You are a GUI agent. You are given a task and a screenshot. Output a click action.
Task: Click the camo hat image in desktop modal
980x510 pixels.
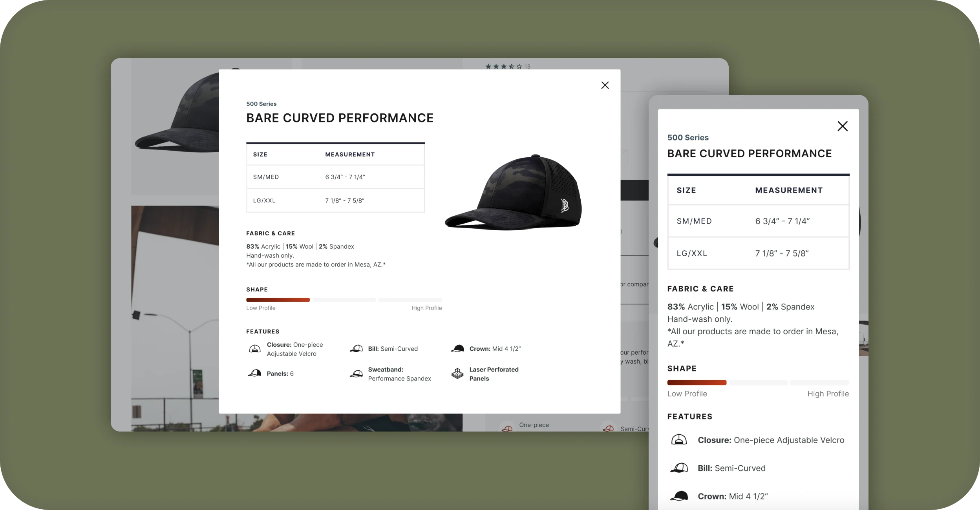pos(513,191)
